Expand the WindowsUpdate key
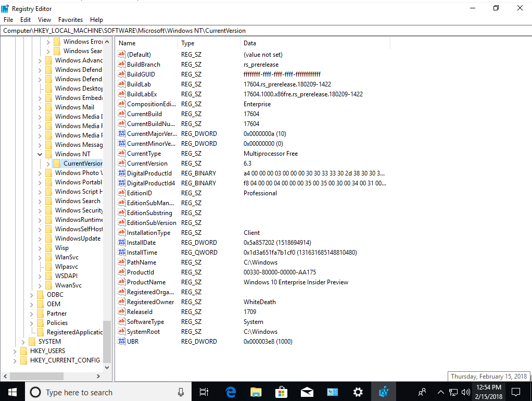 point(40,239)
